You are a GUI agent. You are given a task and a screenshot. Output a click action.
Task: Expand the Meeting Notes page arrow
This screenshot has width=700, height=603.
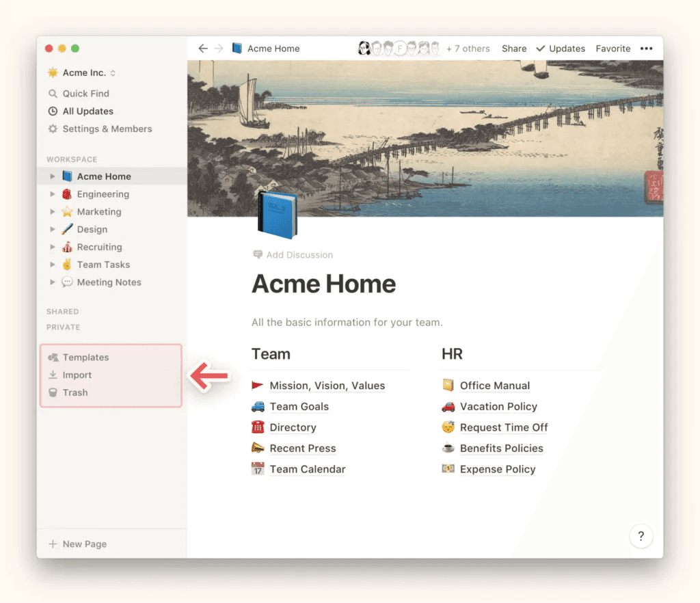click(52, 282)
